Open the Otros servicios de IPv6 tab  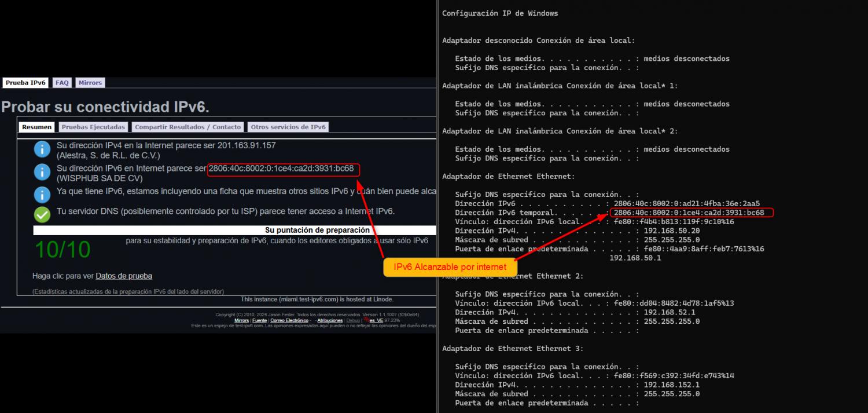coord(288,127)
